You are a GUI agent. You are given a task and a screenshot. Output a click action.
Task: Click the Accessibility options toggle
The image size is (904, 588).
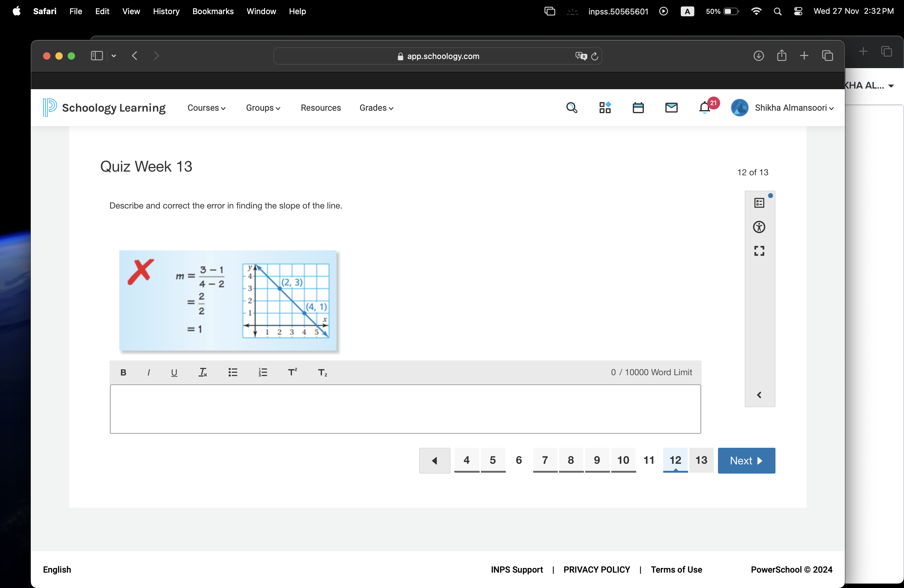759,227
